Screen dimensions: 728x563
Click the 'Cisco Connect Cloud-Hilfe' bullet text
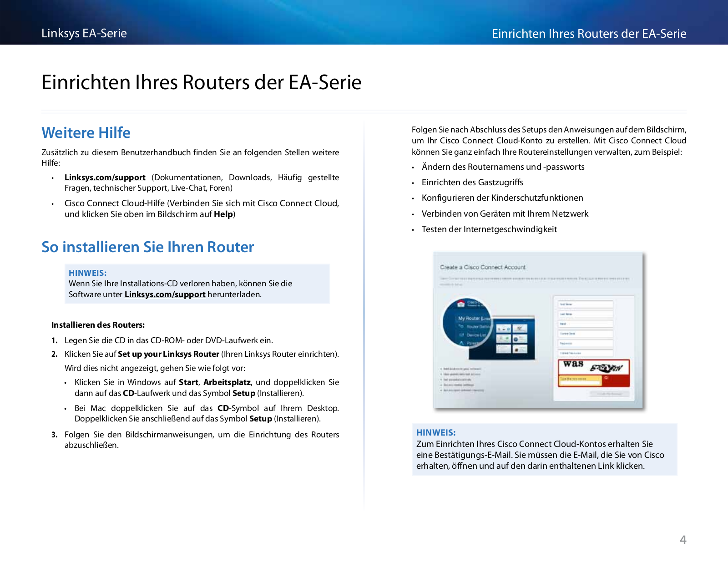tap(202, 209)
